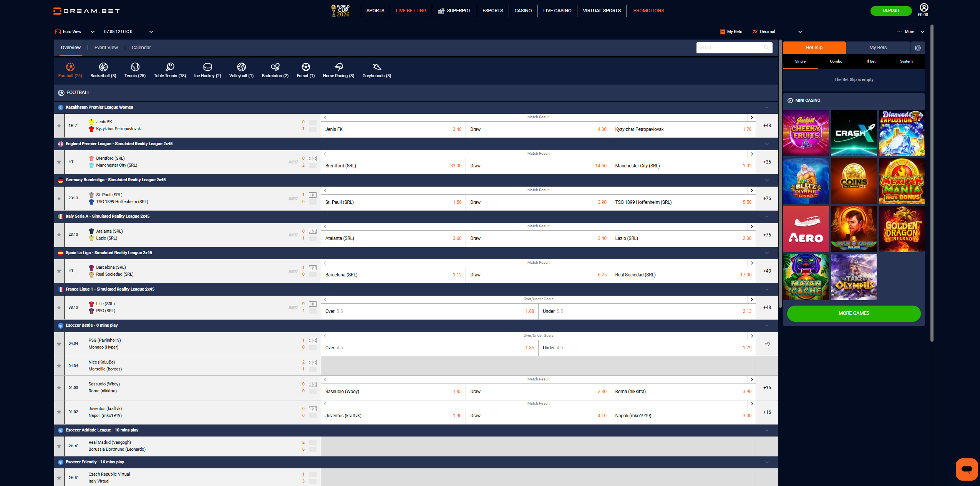The image size is (980, 486).
Task: Favorite the St. Pauli (SRL) match star
Action: tap(59, 198)
